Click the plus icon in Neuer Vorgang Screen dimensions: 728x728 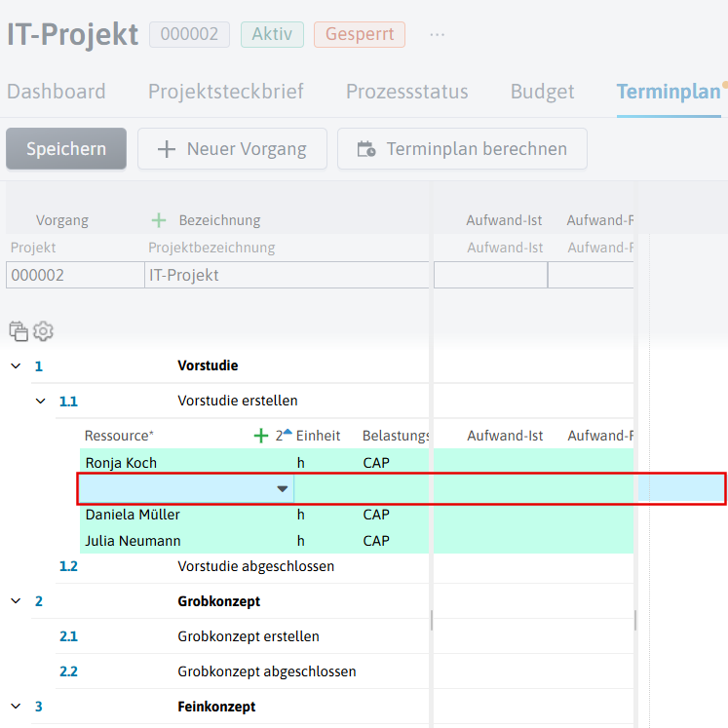coord(167,149)
